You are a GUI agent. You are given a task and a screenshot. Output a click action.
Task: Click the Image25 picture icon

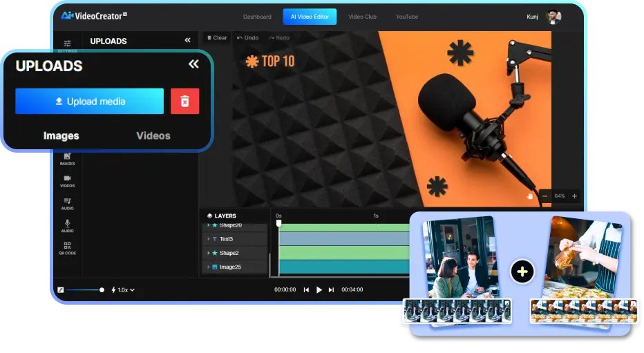[214, 267]
